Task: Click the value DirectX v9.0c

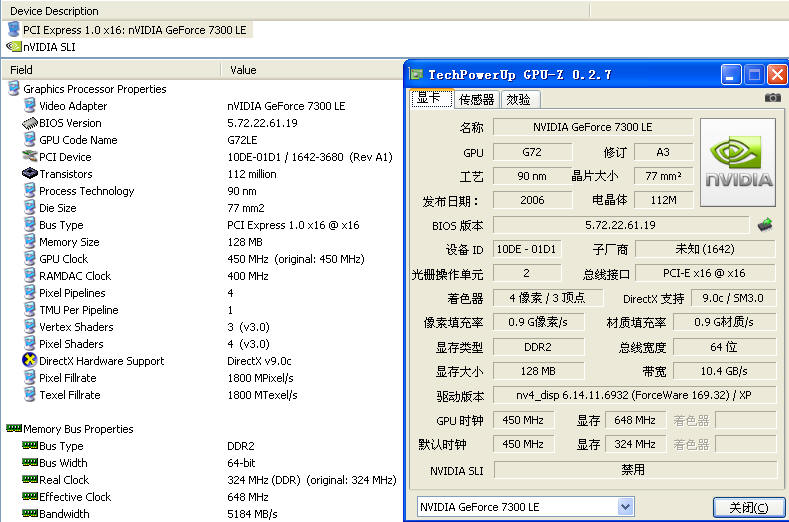Action: 259,361
